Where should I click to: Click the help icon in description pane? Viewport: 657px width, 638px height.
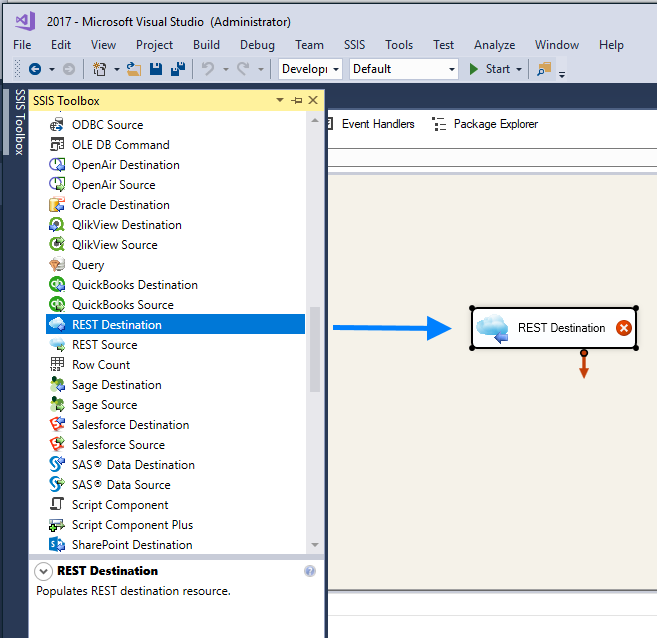tap(310, 571)
